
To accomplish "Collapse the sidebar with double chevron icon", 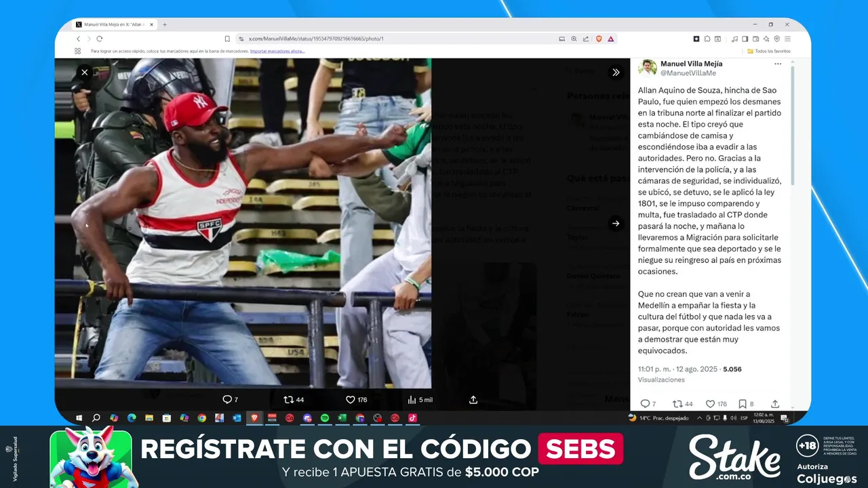I will click(616, 72).
